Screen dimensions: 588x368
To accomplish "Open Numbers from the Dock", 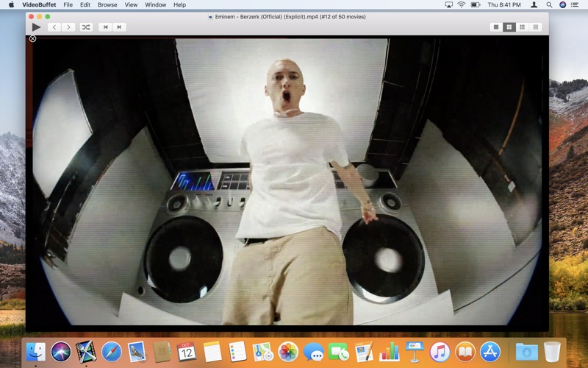I will 390,353.
